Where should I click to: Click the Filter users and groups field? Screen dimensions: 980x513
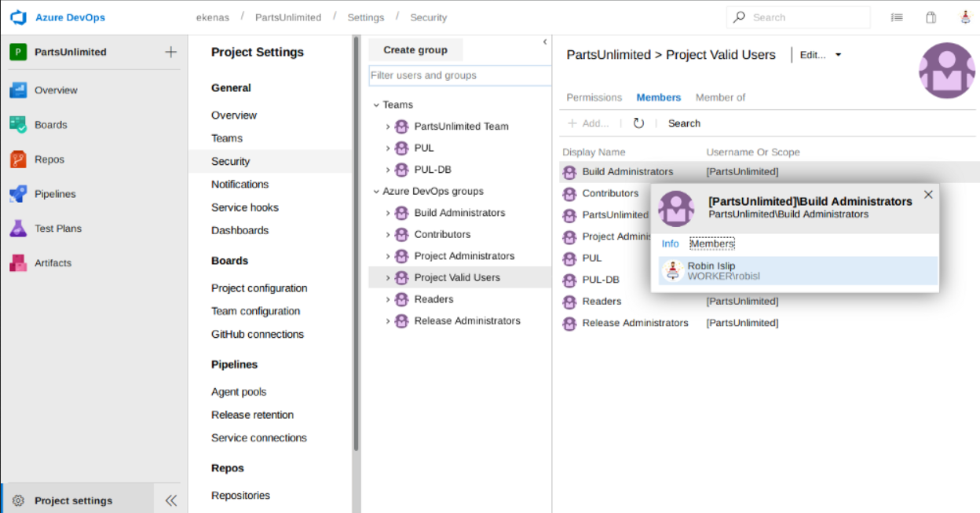(459, 75)
